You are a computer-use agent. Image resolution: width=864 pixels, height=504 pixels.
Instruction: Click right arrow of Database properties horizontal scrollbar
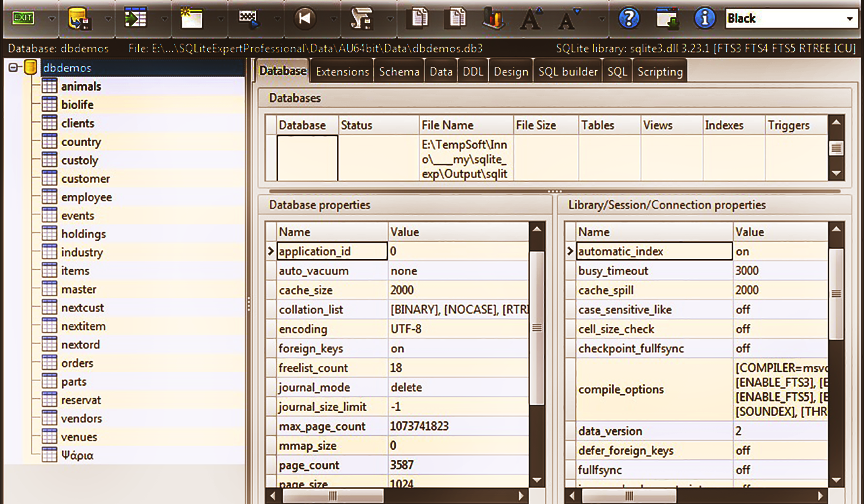click(x=521, y=495)
